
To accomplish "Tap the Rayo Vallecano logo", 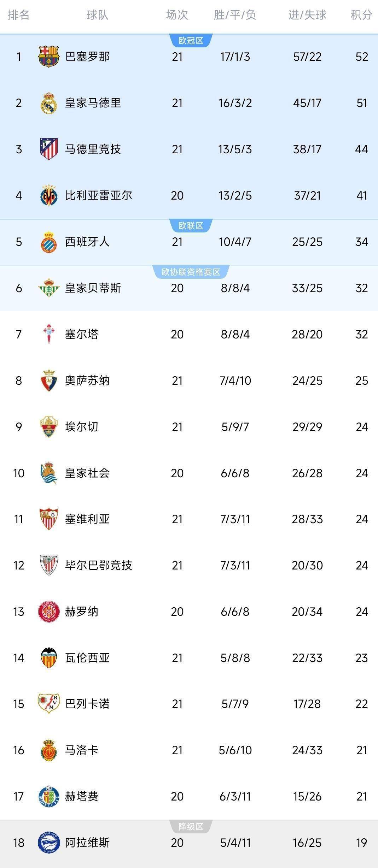I will point(48,704).
